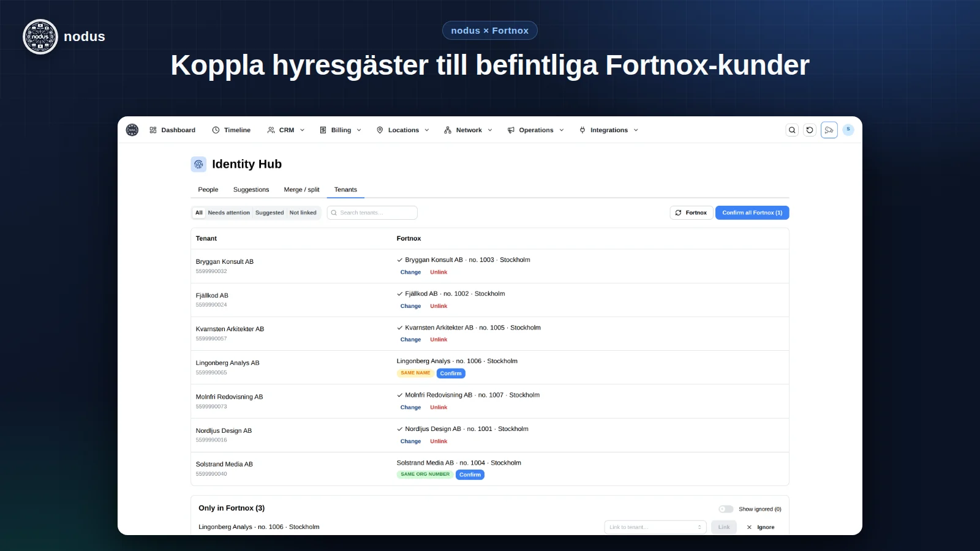Expand the Locations menu chevron
980x551 pixels.
tap(427, 130)
